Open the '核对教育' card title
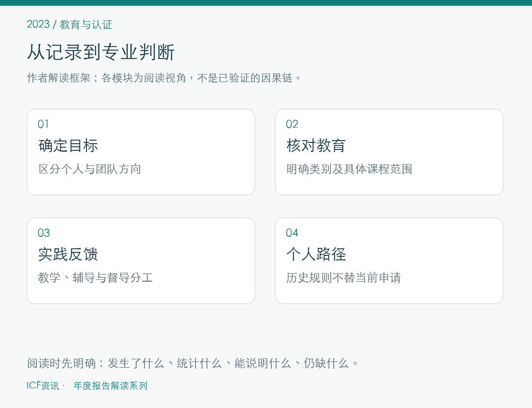This screenshot has width=532, height=408. coord(316,145)
